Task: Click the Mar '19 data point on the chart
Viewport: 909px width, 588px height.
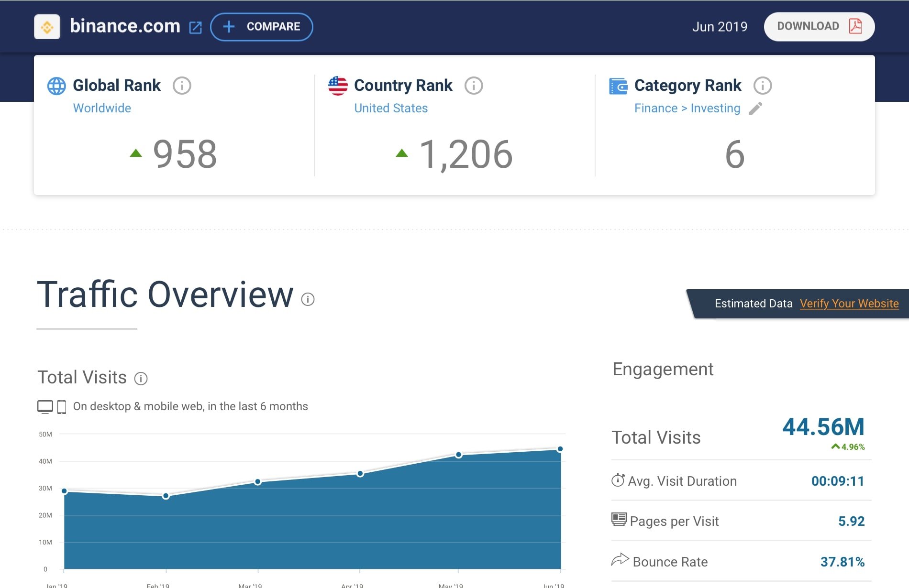Action: pyautogui.click(x=258, y=482)
